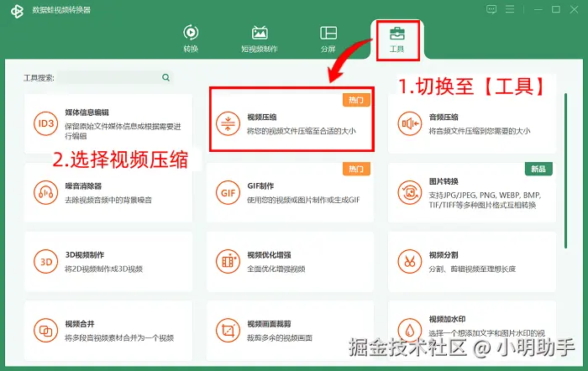Select the 工具 (Tools) tab
Screen dimensions: 588x371
click(397, 39)
